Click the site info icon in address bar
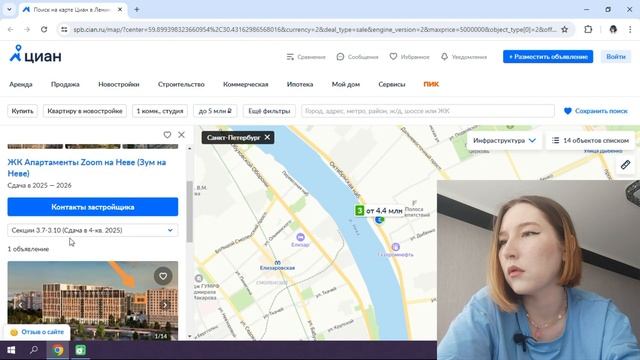The width and height of the screenshot is (640, 360). [x=64, y=29]
